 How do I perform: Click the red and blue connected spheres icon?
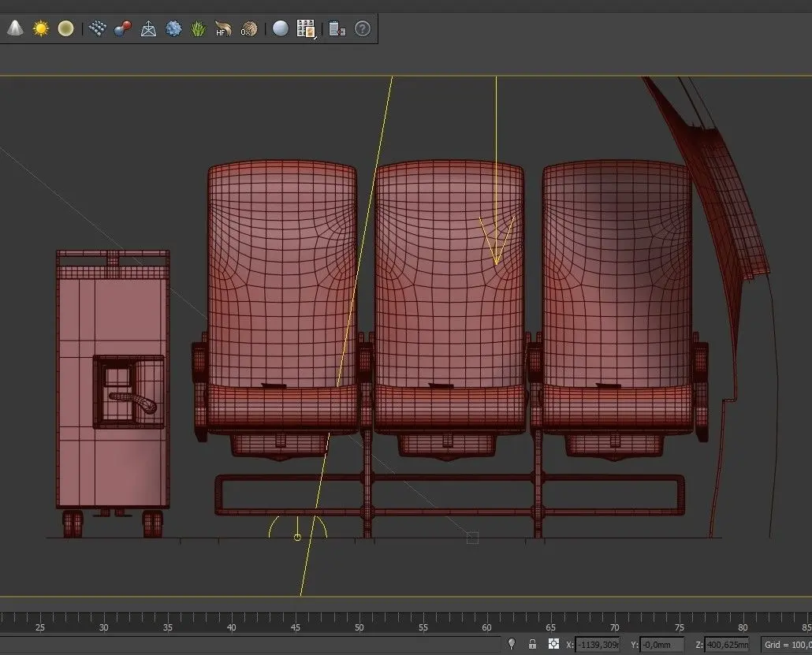tap(122, 29)
